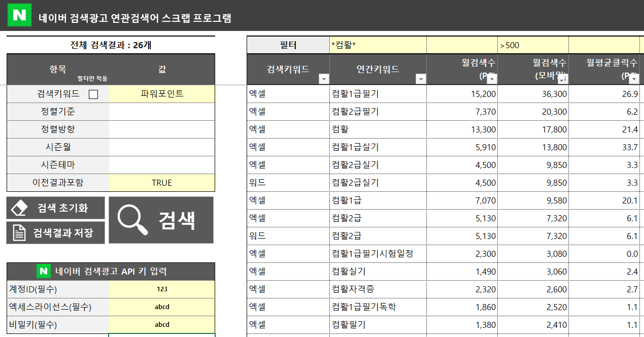The width and height of the screenshot is (644, 337).
Task: Click the 15,200 PC search count cell
Action: pos(462,94)
